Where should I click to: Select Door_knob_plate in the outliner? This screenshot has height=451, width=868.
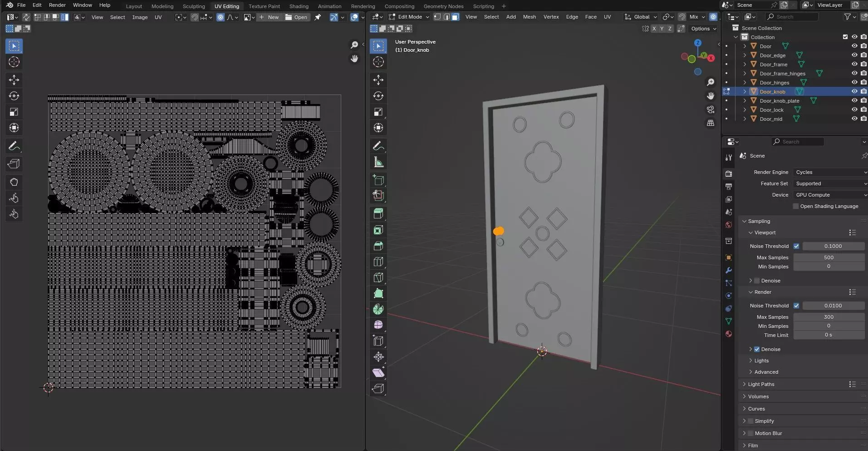pyautogui.click(x=780, y=101)
